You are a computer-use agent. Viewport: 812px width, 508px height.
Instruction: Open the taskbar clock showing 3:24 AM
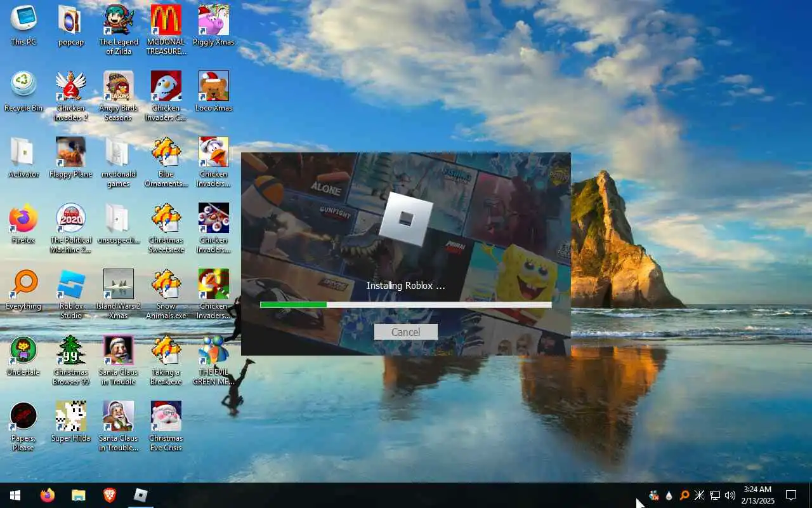757,495
